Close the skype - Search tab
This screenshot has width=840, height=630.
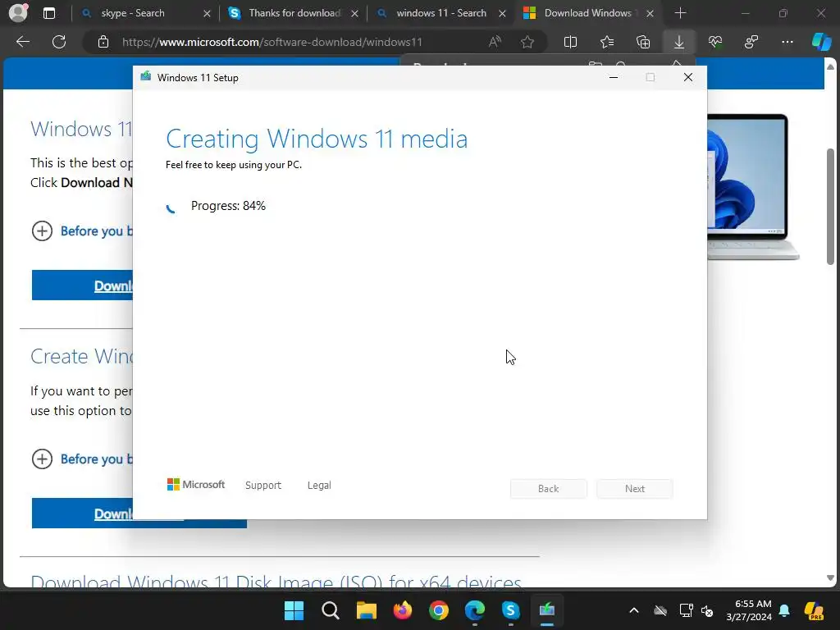pos(207,13)
